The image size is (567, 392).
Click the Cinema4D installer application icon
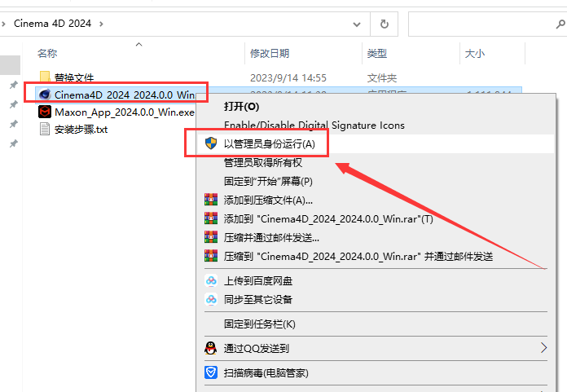[x=45, y=95]
